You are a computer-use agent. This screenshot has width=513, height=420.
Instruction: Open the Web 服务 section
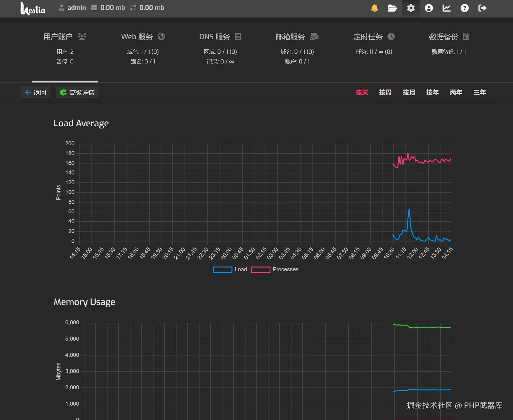point(143,49)
